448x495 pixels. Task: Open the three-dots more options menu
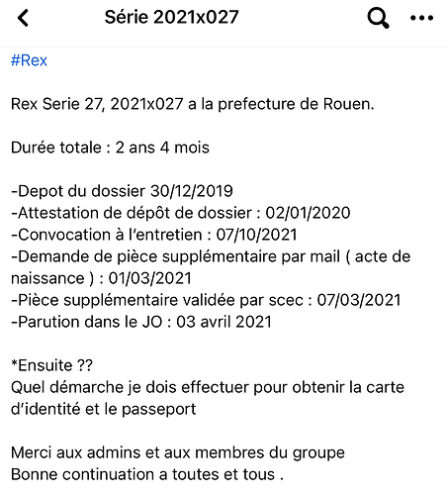(421, 18)
